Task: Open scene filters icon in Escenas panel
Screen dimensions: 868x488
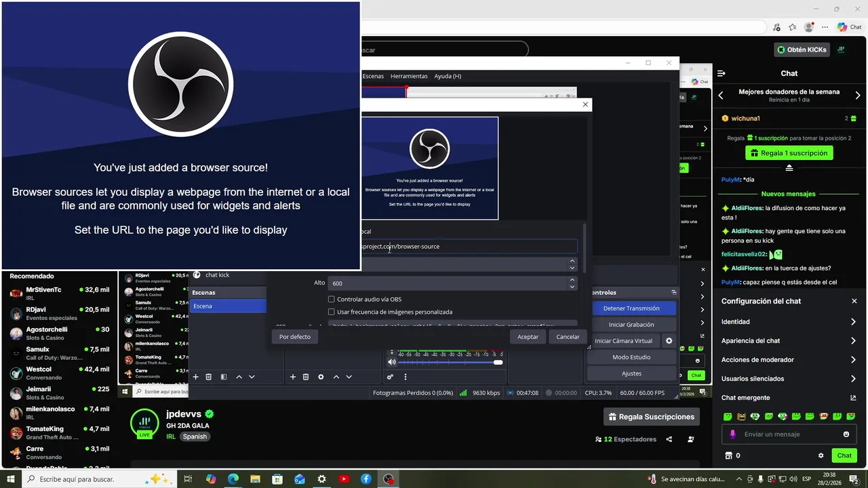Action: pyautogui.click(x=224, y=377)
